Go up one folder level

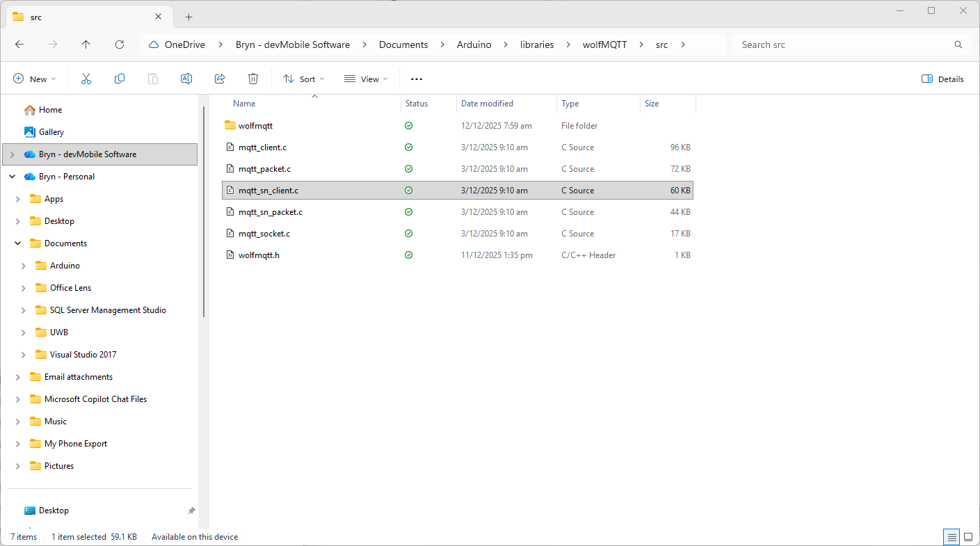[86, 45]
